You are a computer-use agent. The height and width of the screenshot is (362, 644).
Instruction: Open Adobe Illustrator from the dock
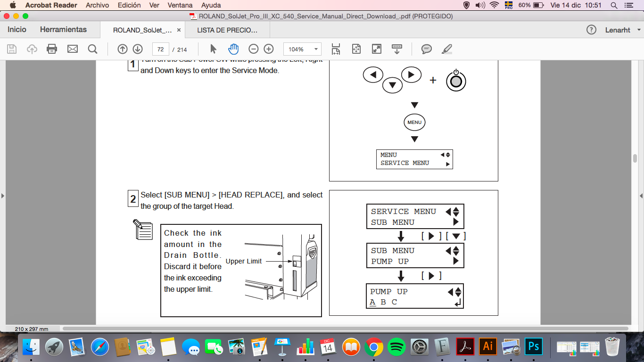click(x=488, y=347)
